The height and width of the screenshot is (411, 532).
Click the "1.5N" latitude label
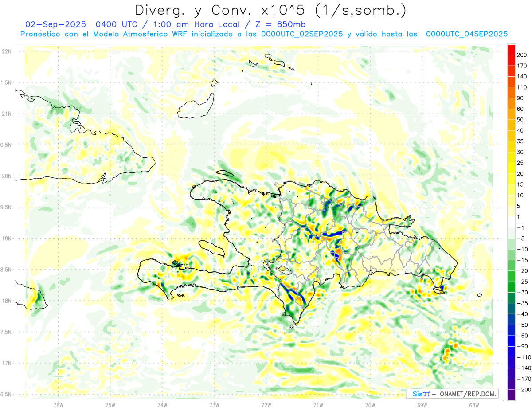(7, 82)
